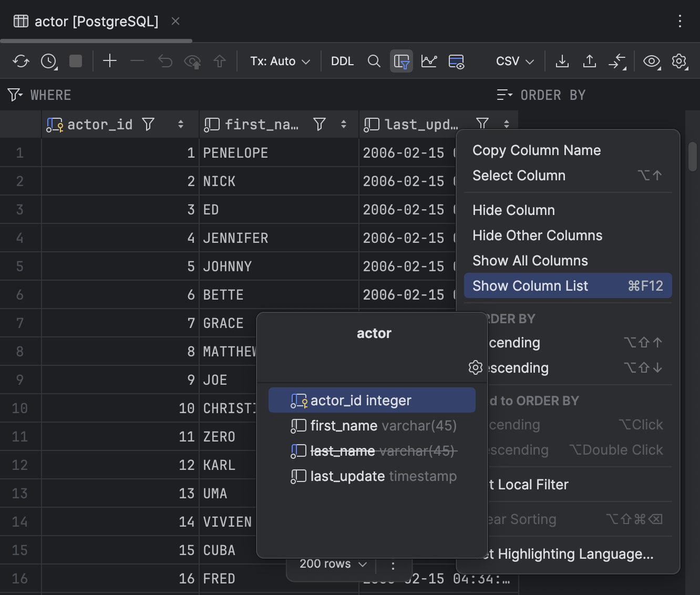Open the chart view icon

coord(429,61)
